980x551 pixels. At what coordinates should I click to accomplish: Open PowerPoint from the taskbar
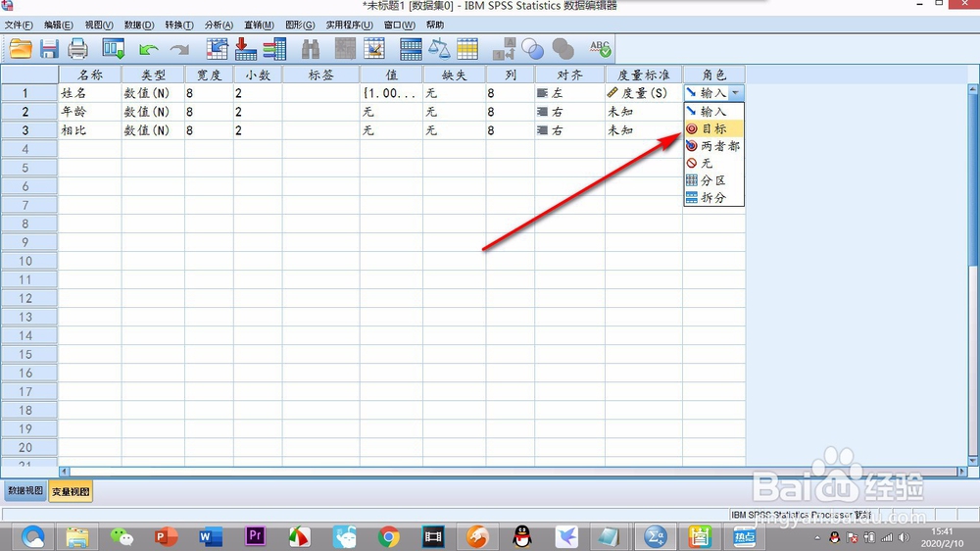pos(166,536)
